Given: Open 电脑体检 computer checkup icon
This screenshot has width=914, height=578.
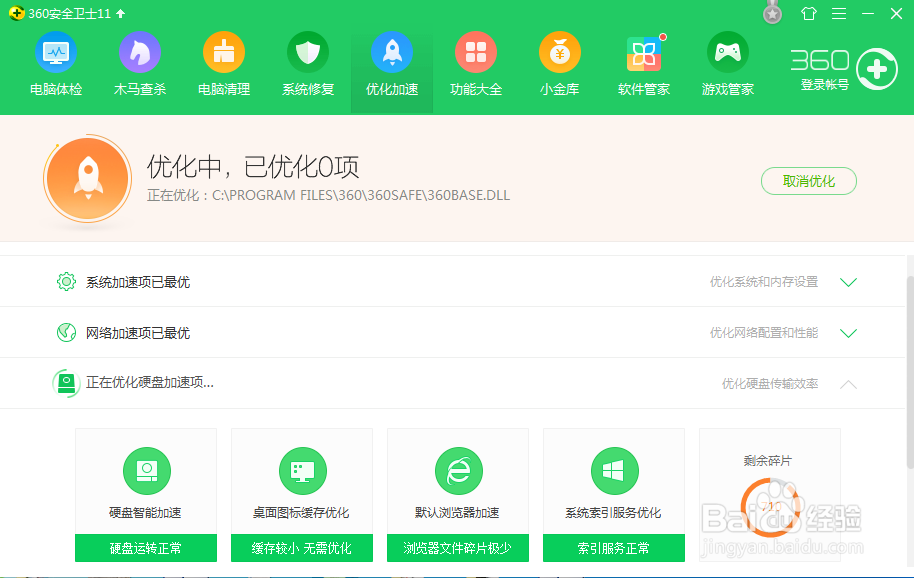Looking at the screenshot, I should point(56,52).
